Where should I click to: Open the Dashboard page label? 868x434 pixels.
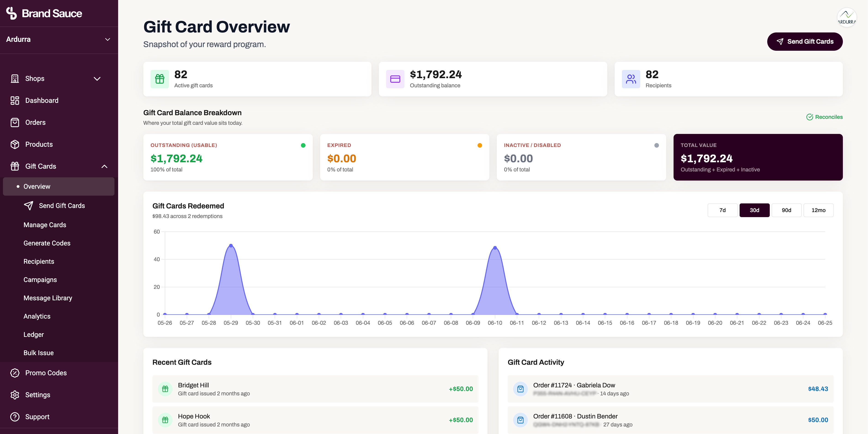point(42,100)
